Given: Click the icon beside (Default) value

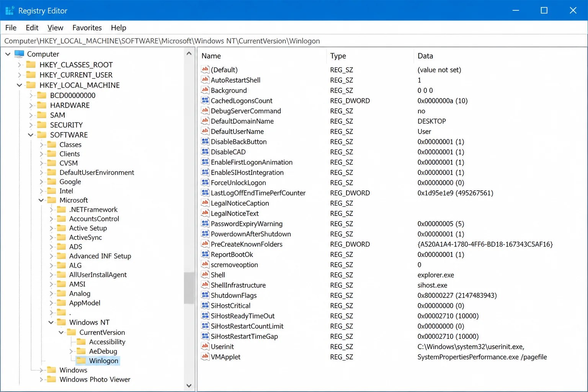Looking at the screenshot, I should point(205,69).
